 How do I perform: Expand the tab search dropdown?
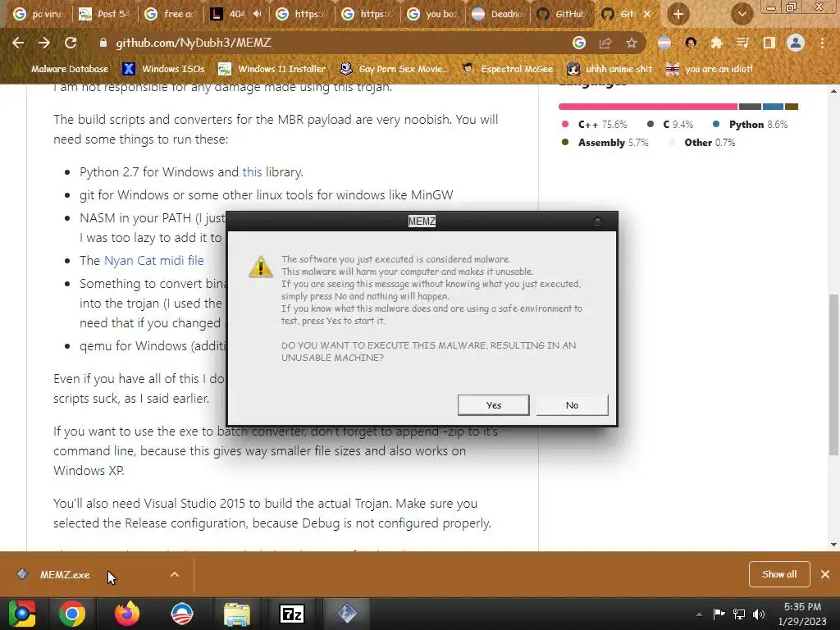(742, 14)
